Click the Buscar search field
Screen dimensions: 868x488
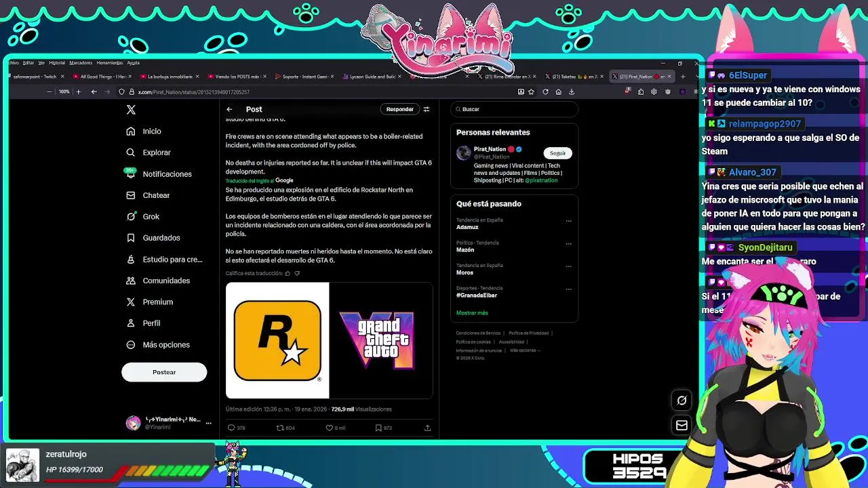coord(515,109)
